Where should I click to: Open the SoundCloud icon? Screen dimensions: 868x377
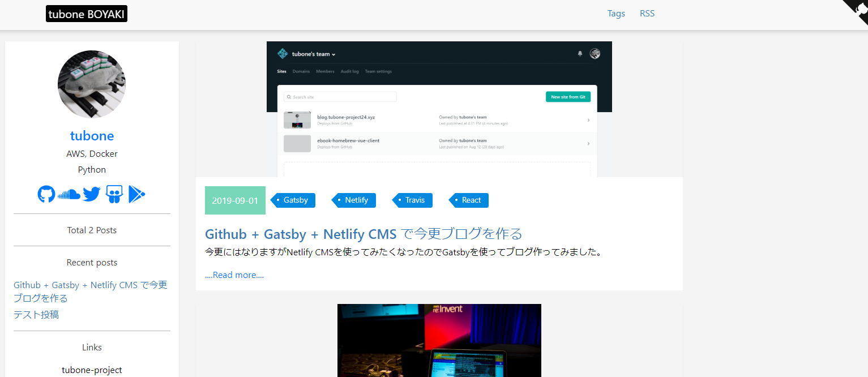click(69, 194)
